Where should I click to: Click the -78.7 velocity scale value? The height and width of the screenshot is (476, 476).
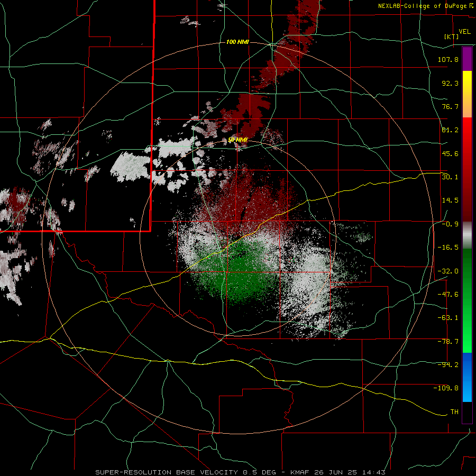click(x=448, y=342)
